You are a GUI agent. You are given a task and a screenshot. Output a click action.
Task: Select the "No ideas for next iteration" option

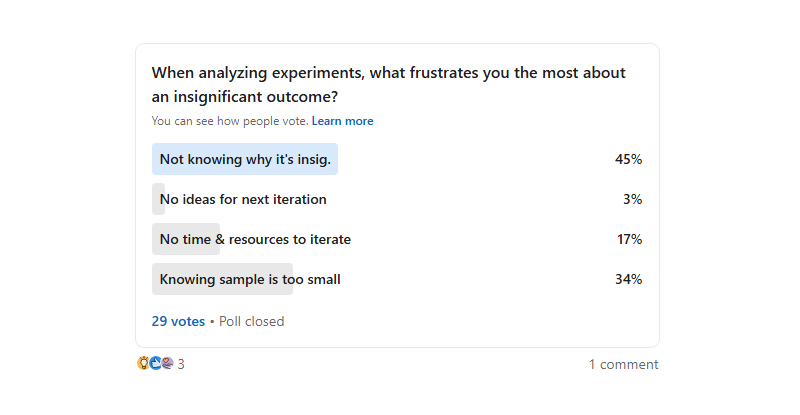[x=243, y=199]
